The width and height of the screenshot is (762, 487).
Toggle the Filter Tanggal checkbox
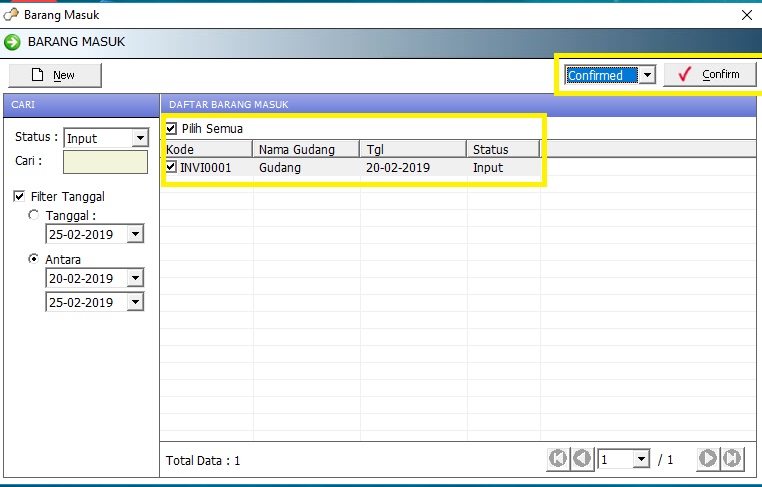pos(19,197)
